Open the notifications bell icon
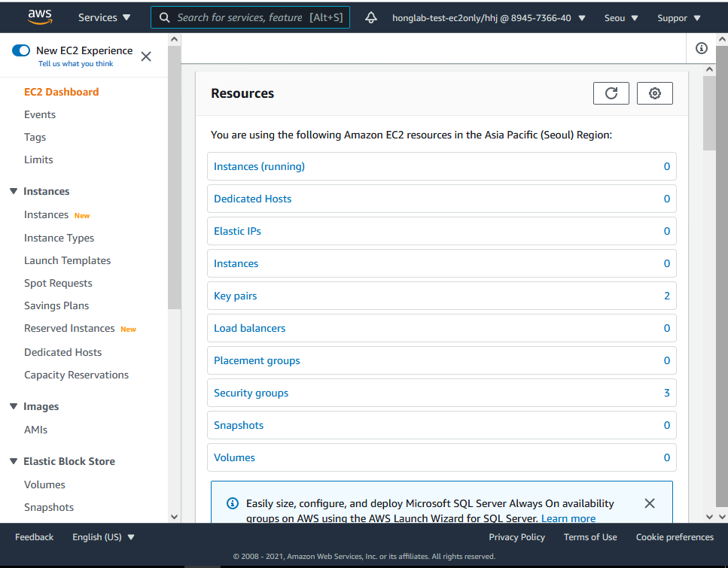This screenshot has height=568, width=728. pyautogui.click(x=371, y=17)
